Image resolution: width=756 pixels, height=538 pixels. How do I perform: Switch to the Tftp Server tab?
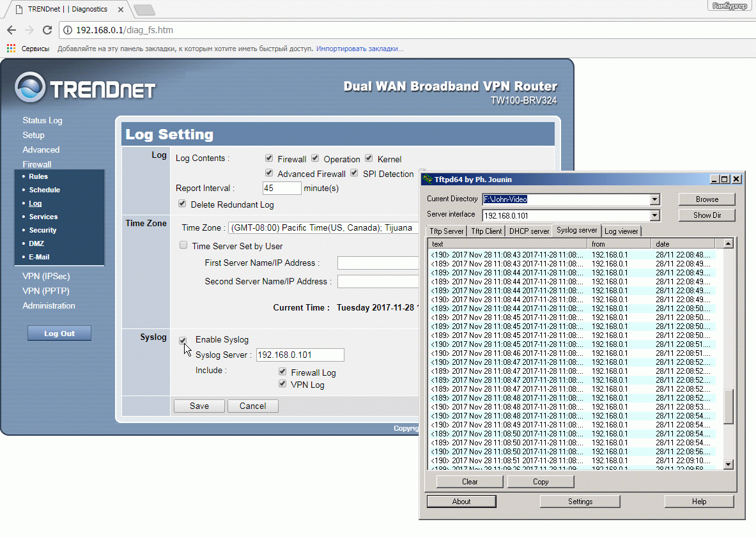coord(447,231)
